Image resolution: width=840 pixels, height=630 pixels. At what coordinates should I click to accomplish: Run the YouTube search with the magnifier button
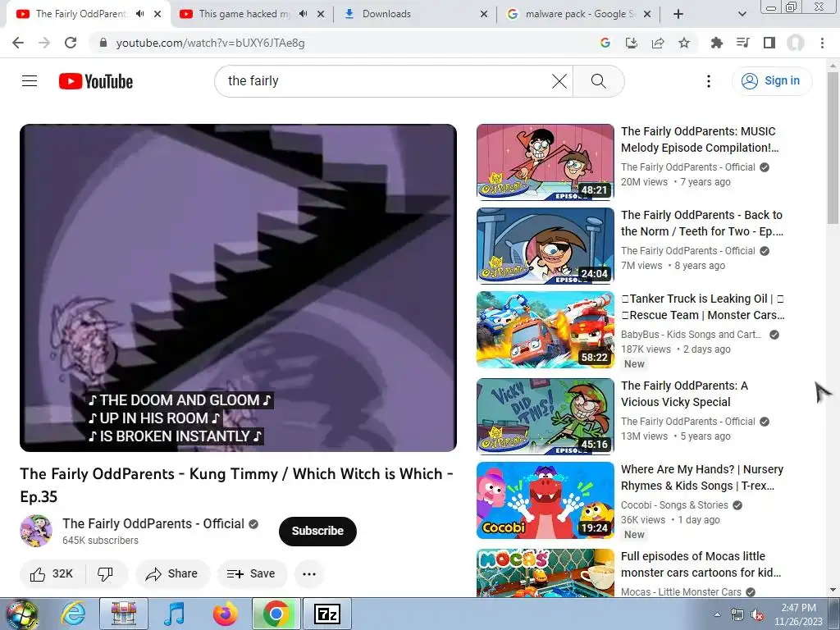(598, 81)
